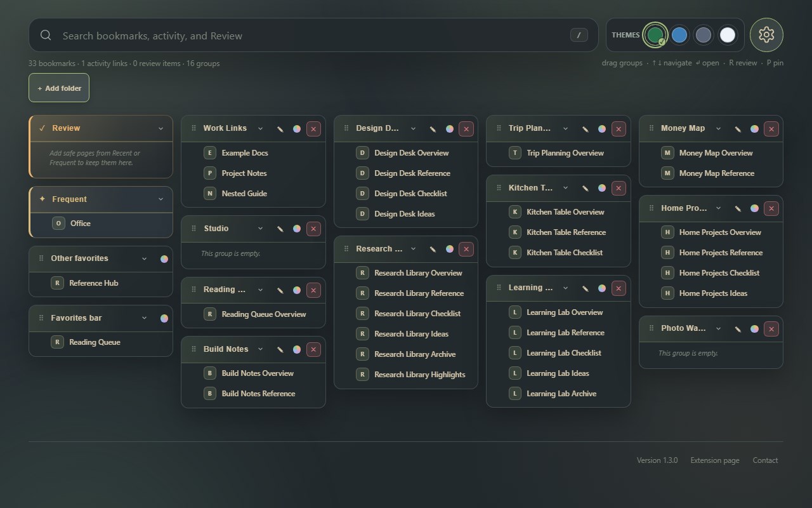Click the slash shortcut key badge
Image resolution: width=812 pixels, height=508 pixels.
point(579,36)
